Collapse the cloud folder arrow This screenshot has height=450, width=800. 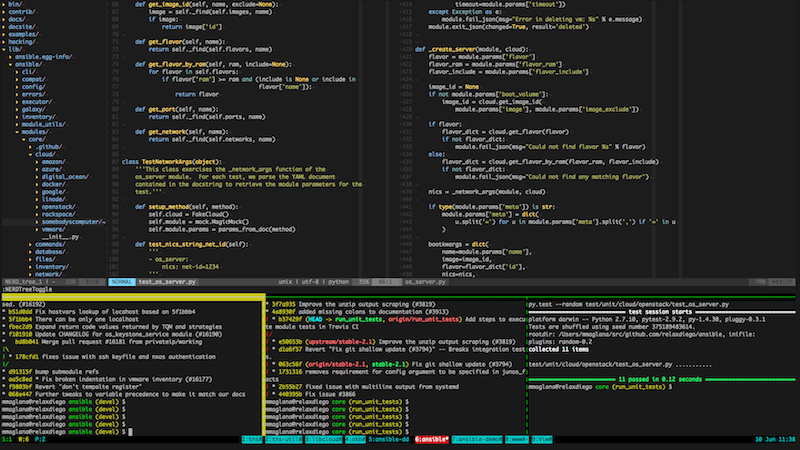(30, 154)
